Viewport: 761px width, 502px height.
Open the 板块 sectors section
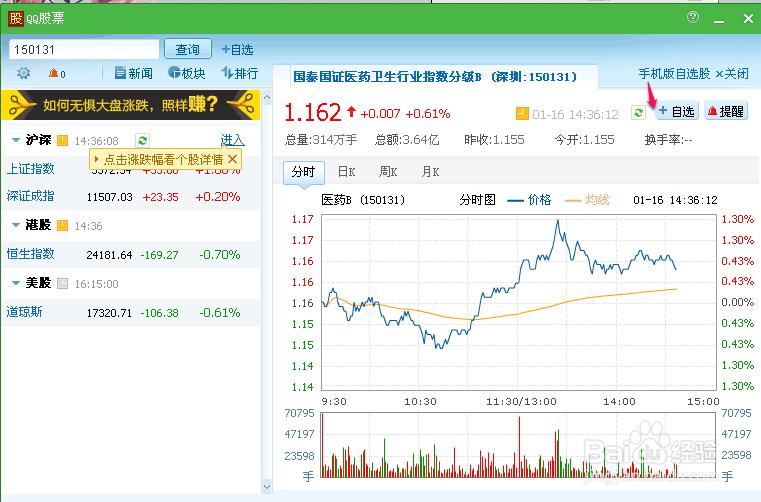[187, 73]
